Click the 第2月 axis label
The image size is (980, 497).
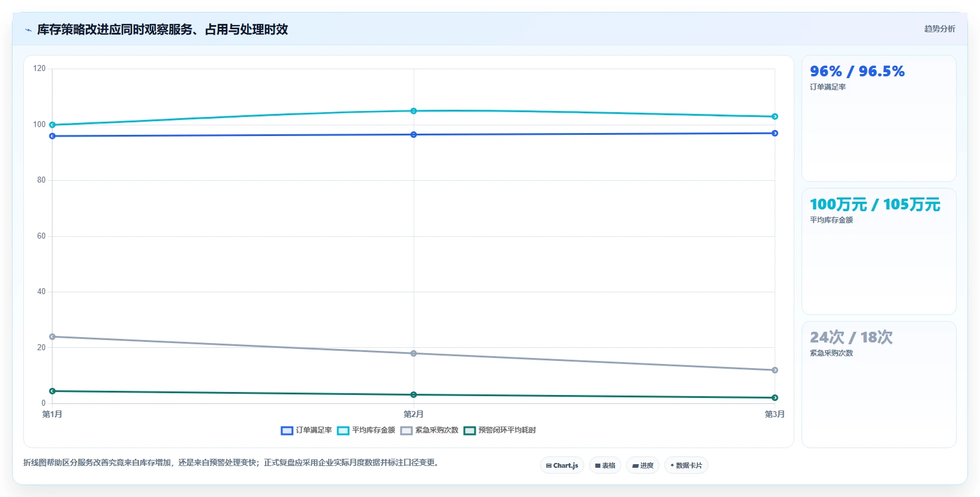414,414
